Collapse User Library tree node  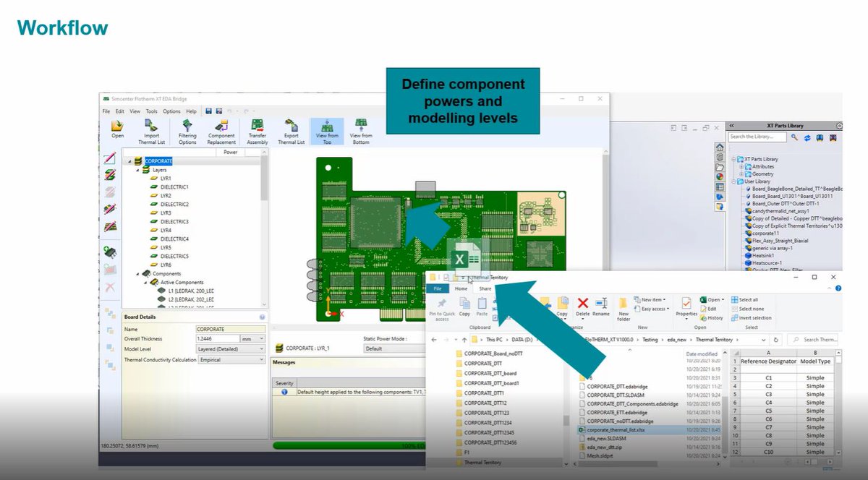click(x=733, y=181)
